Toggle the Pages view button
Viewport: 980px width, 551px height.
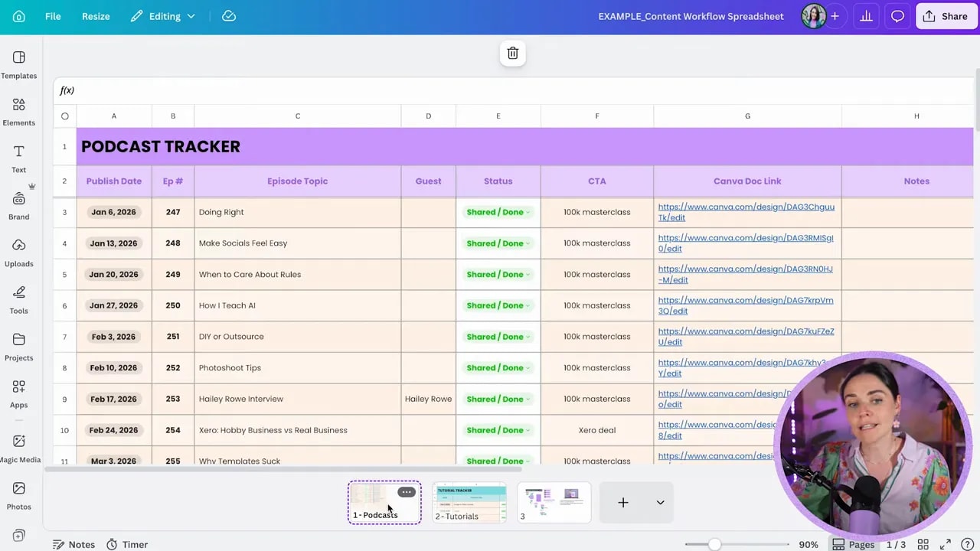[x=854, y=545]
